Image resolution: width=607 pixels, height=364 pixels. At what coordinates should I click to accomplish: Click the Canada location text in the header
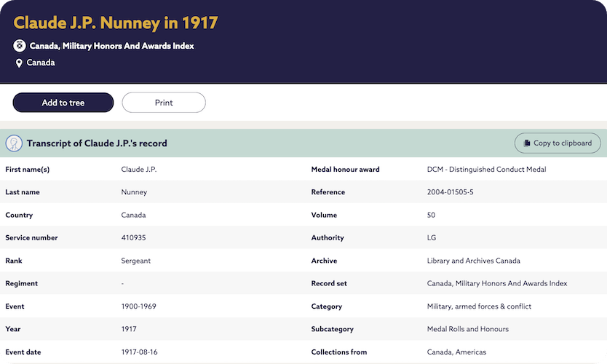click(x=41, y=63)
